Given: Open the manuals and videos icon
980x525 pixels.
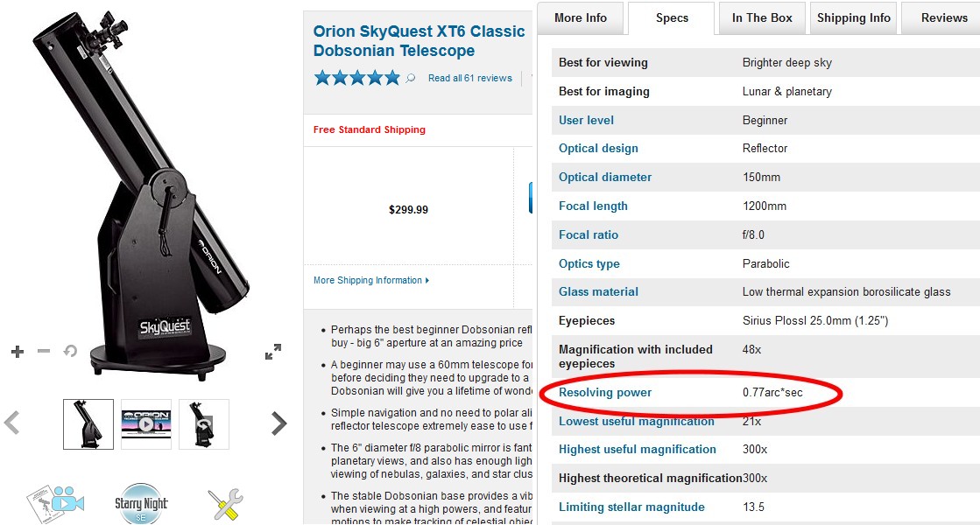Looking at the screenshot, I should [x=54, y=503].
